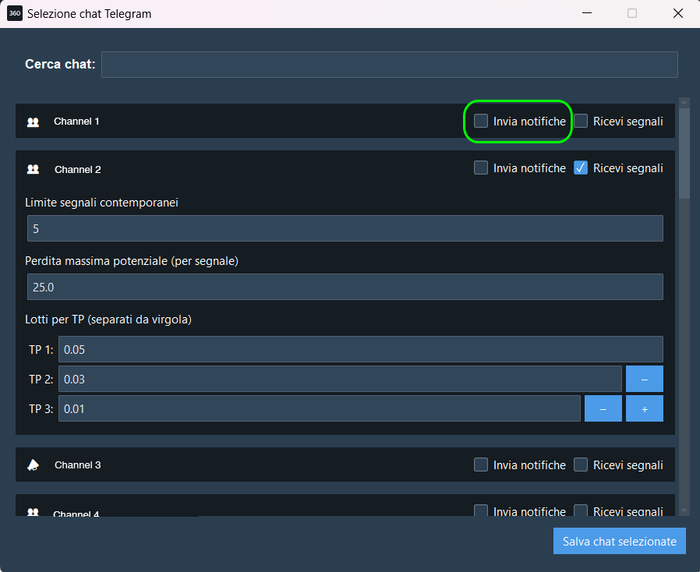Select the Channel 1 row label
The width and height of the screenshot is (700, 572).
point(77,122)
